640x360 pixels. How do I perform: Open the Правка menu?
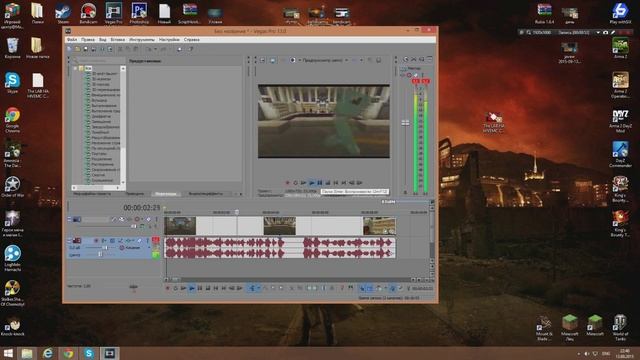pyautogui.click(x=88, y=40)
